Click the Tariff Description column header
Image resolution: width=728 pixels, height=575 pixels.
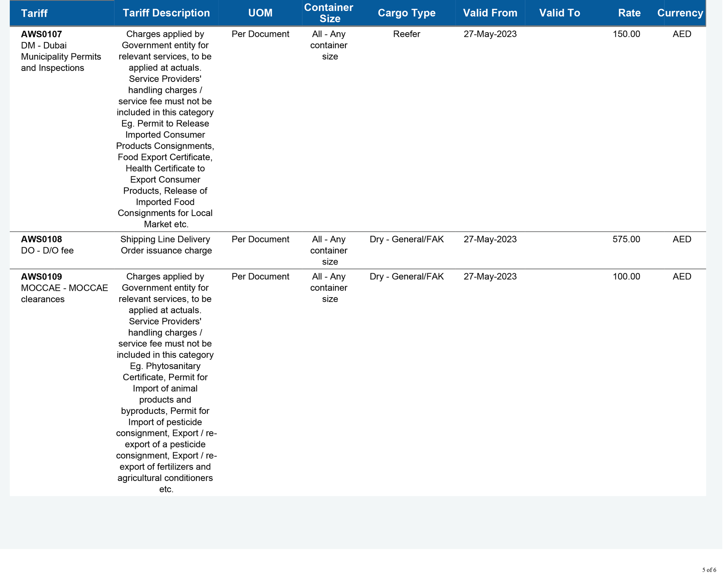coord(166,13)
